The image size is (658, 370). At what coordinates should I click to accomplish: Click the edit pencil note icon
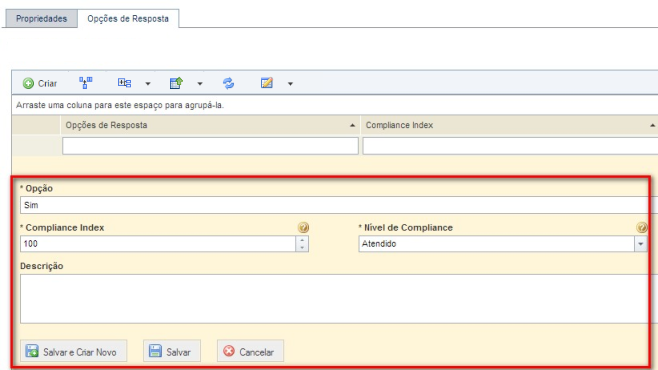[x=266, y=83]
